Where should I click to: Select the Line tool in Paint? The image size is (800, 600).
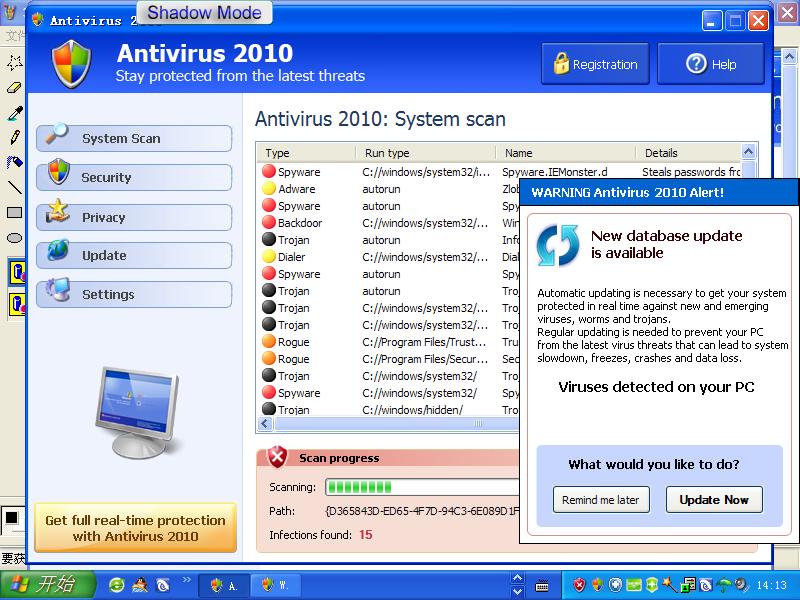pos(15,187)
